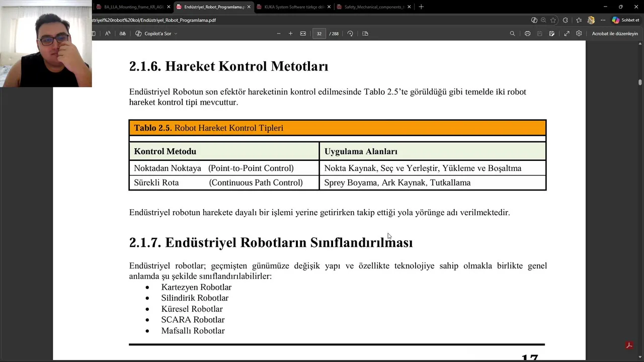Toggle the PDF sidebar contents panel
Screen dimensions: 644x362
click(94, 34)
